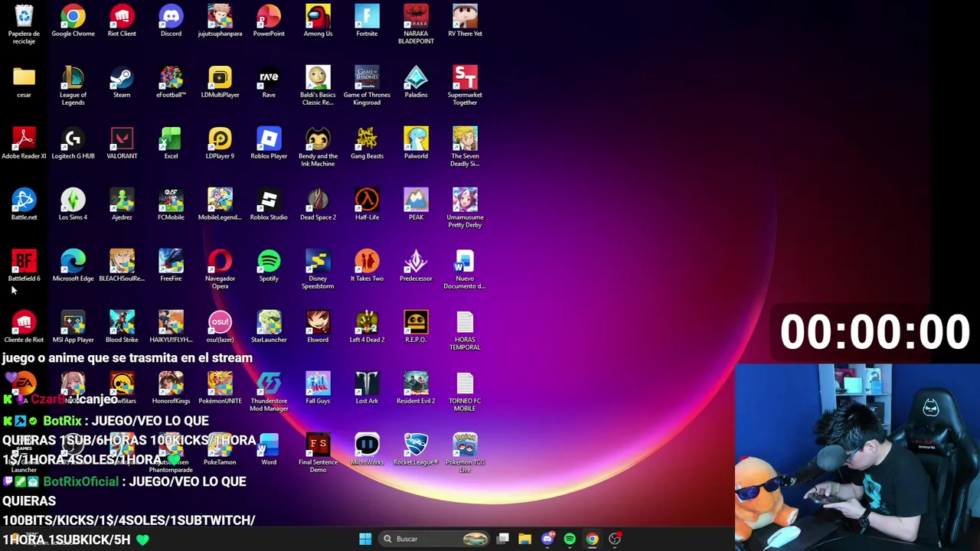
Task: Select Game of Thrones Kingsroad icon
Action: pos(367,85)
